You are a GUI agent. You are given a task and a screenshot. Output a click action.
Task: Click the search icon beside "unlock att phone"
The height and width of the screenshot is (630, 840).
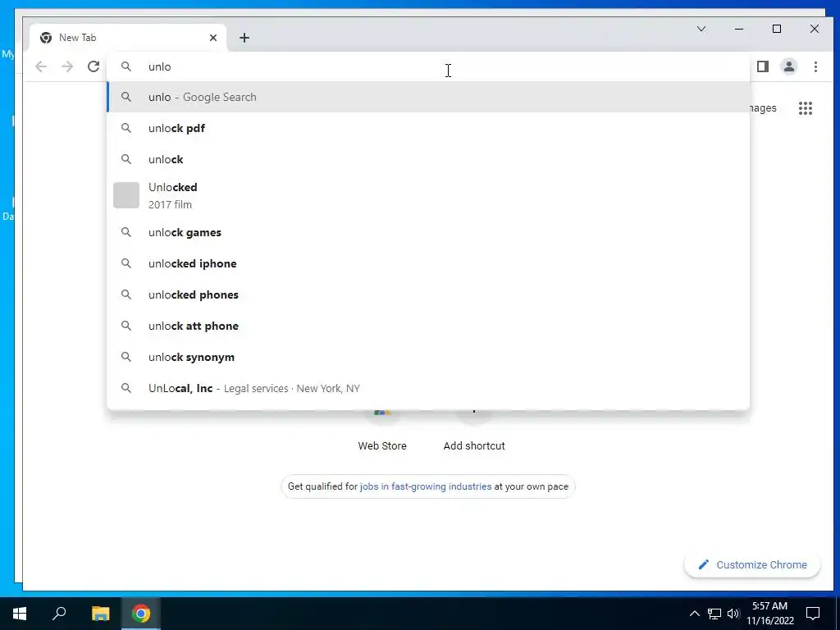(126, 326)
